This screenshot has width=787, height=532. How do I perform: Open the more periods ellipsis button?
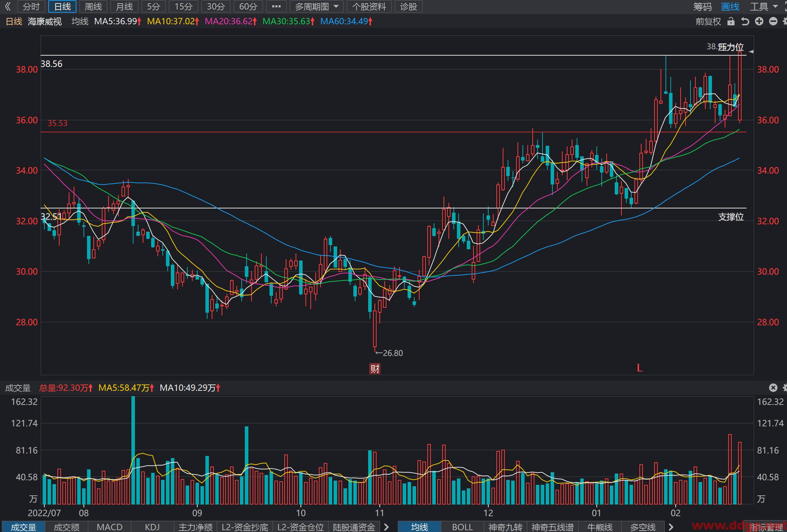(277, 6)
